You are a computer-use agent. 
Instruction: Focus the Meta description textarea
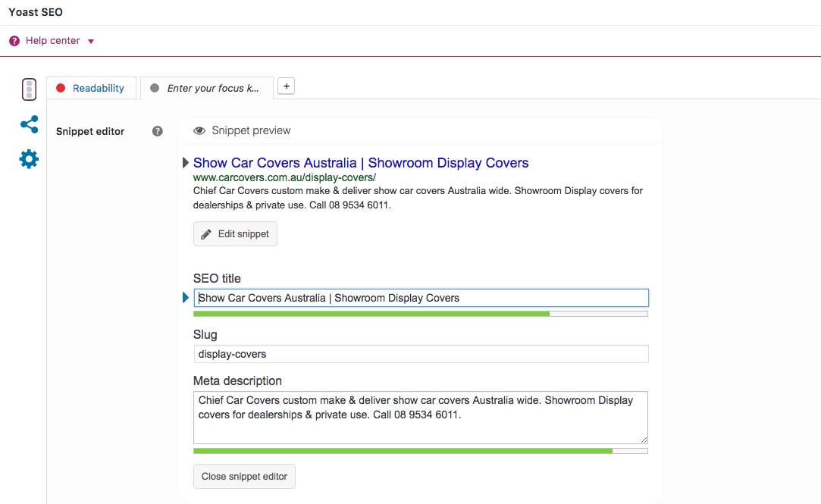421,418
